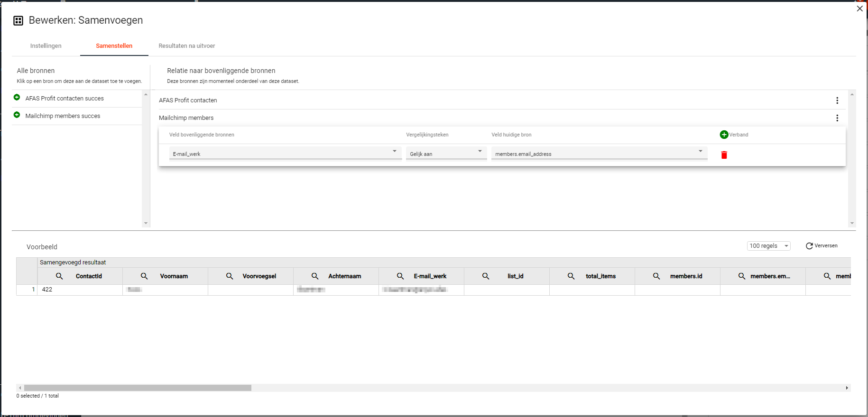This screenshot has width=868, height=417.
Task: Click the Verversen refresh button
Action: pyautogui.click(x=822, y=246)
